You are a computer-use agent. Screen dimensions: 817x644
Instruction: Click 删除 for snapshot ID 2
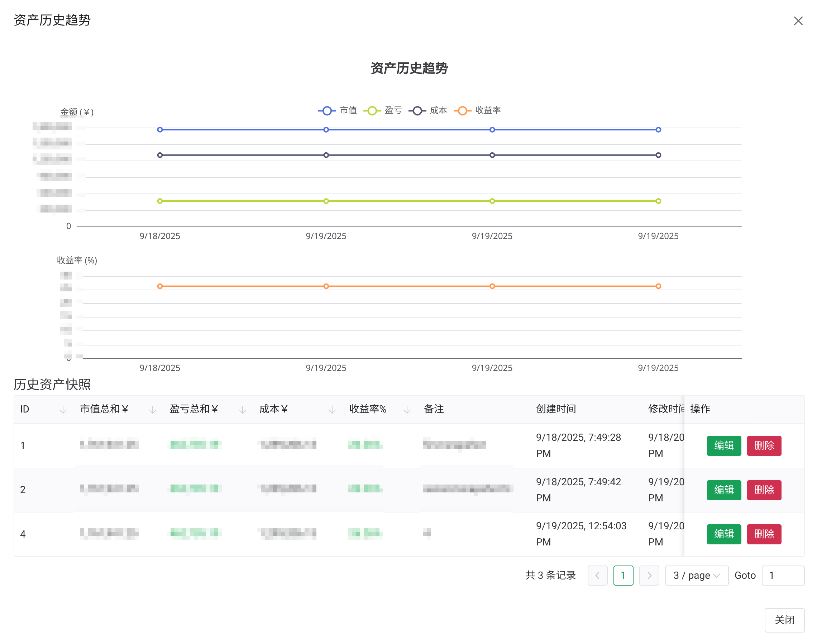point(764,490)
